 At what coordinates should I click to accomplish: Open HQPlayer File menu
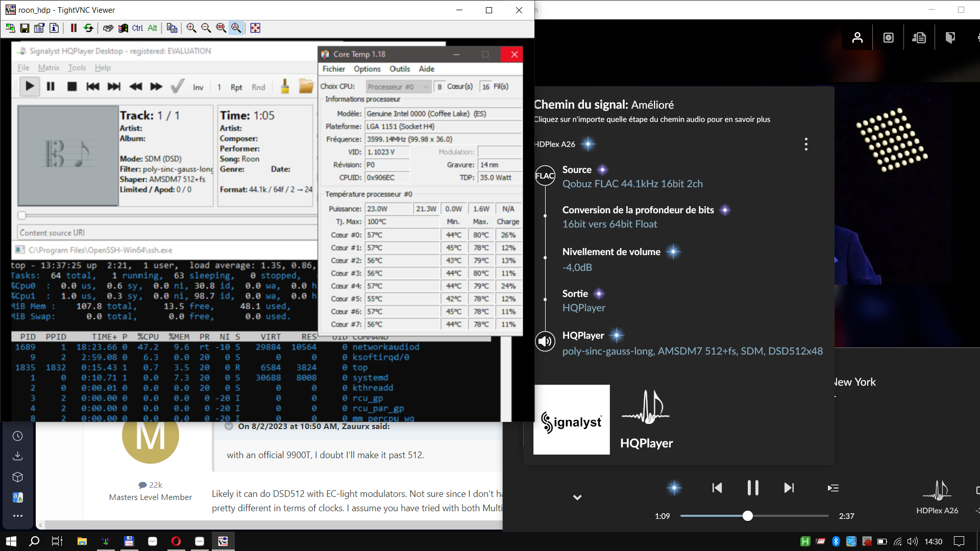tap(23, 68)
